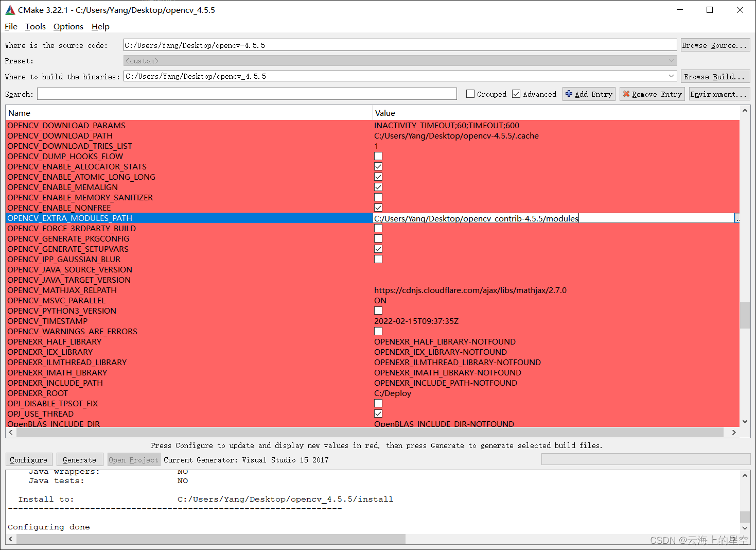The image size is (756, 550).
Task: Open the Environment... dialog
Action: 719,94
